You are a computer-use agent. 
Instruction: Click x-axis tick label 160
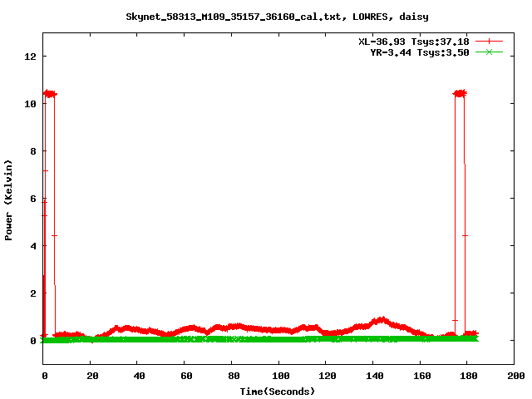[x=421, y=376]
